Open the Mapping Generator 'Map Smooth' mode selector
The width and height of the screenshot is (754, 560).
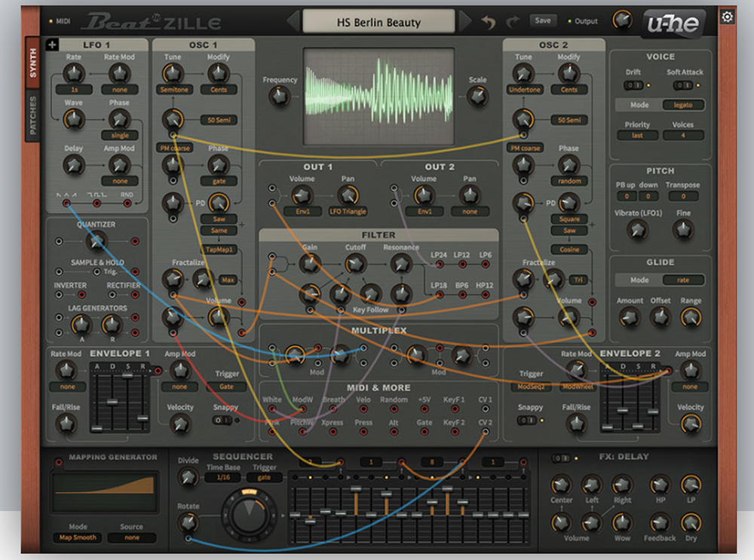(78, 537)
